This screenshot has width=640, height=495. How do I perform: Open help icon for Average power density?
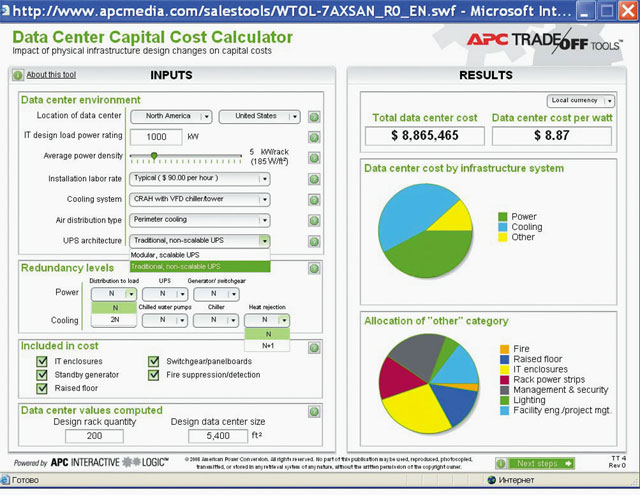pyautogui.click(x=314, y=158)
